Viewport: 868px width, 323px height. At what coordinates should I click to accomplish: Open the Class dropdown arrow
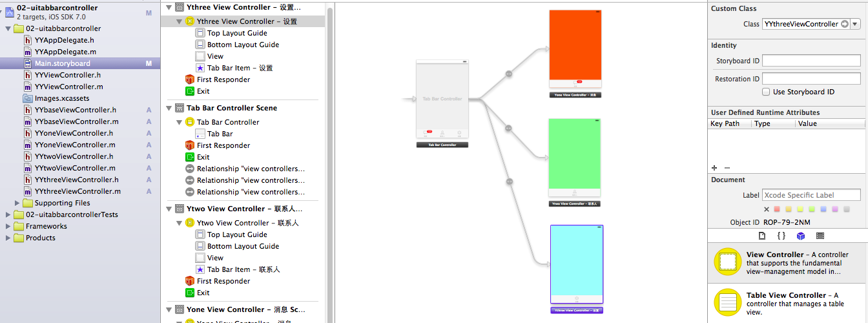point(856,24)
